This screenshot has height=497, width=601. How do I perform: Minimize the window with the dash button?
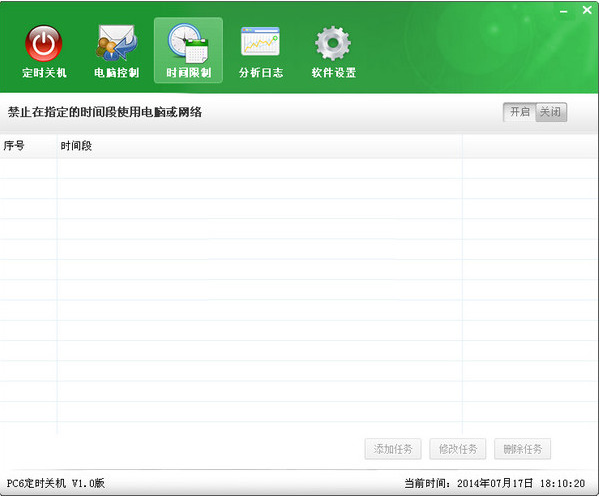tap(563, 11)
